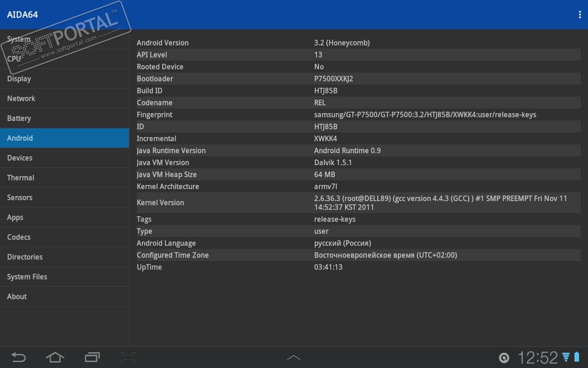Select the Fingerprint row label
The height and width of the screenshot is (368, 588).
154,115
